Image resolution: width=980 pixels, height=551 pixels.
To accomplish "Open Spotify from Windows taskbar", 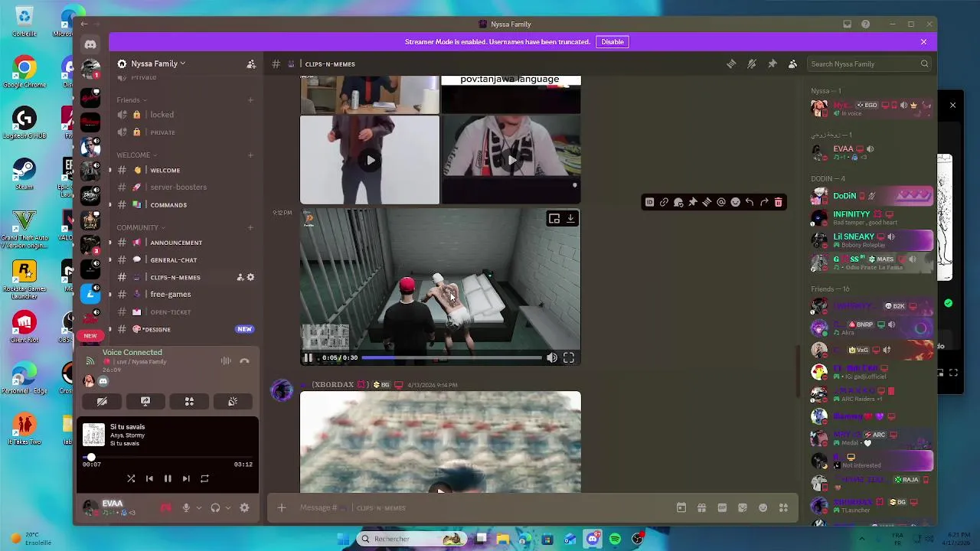I will 615,539.
